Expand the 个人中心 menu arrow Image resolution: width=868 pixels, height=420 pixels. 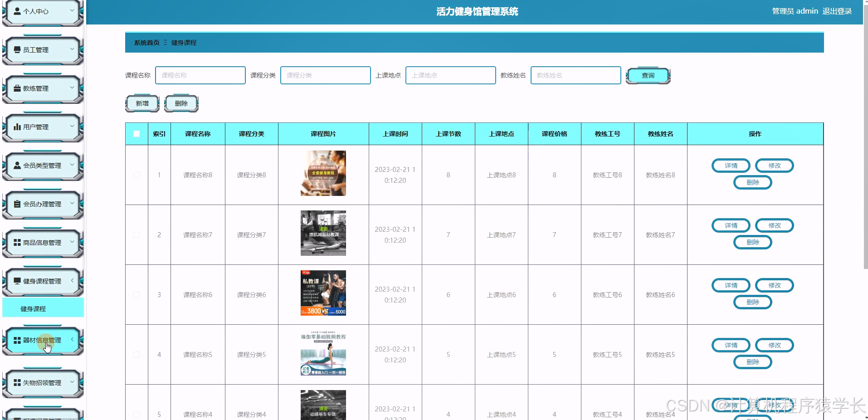point(72,10)
